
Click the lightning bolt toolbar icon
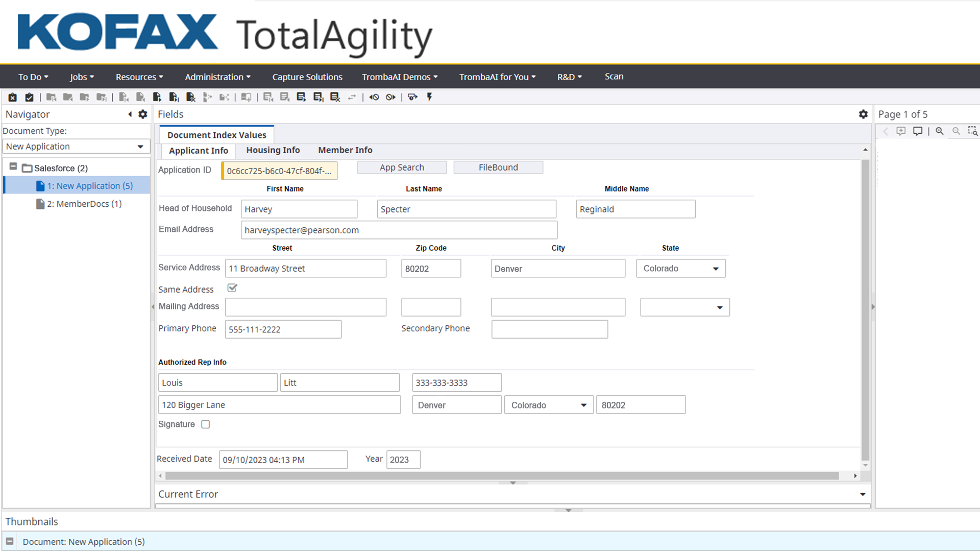coord(429,97)
